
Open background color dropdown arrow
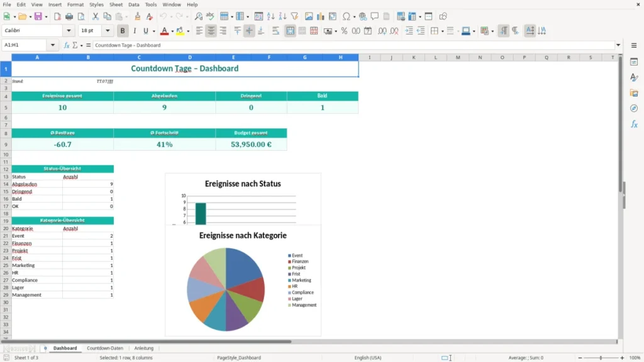(188, 31)
